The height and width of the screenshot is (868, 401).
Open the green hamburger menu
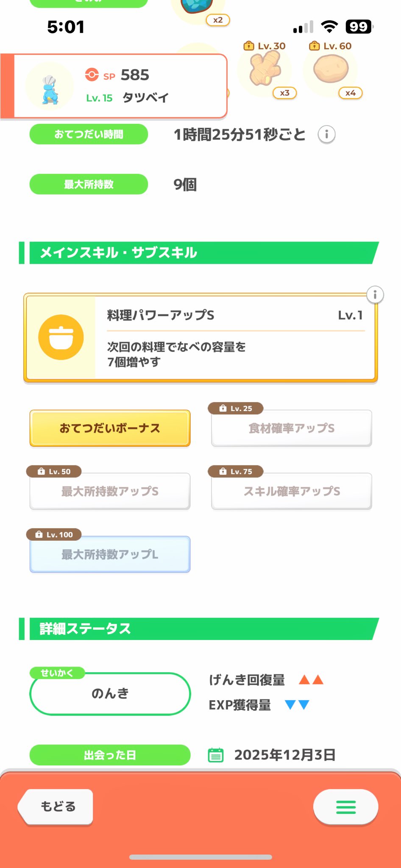tap(345, 807)
